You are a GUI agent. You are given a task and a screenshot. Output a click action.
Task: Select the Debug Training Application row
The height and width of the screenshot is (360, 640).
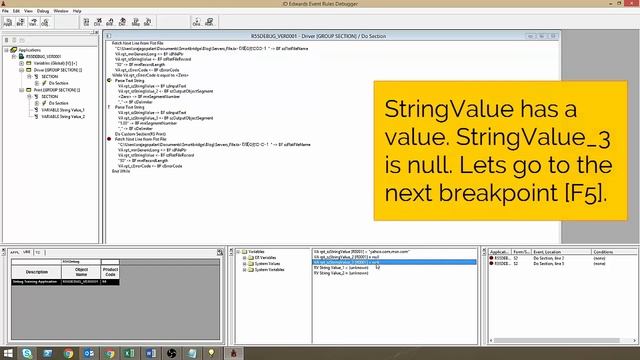coord(65,282)
